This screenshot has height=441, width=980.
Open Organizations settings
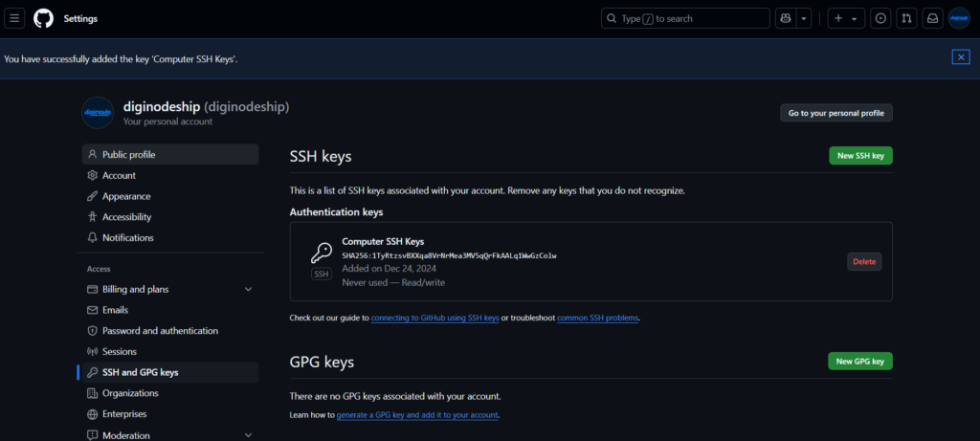170,393
